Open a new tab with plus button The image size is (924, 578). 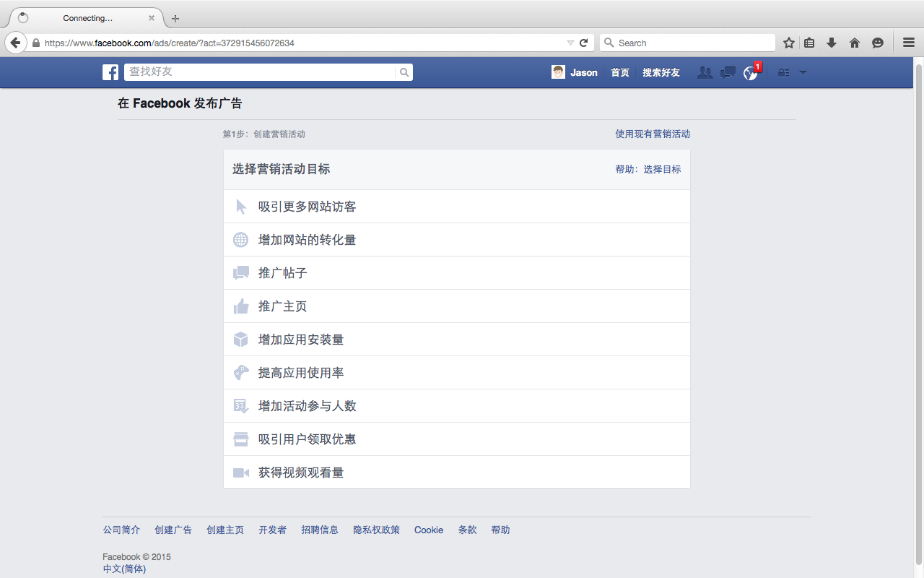coord(175,18)
